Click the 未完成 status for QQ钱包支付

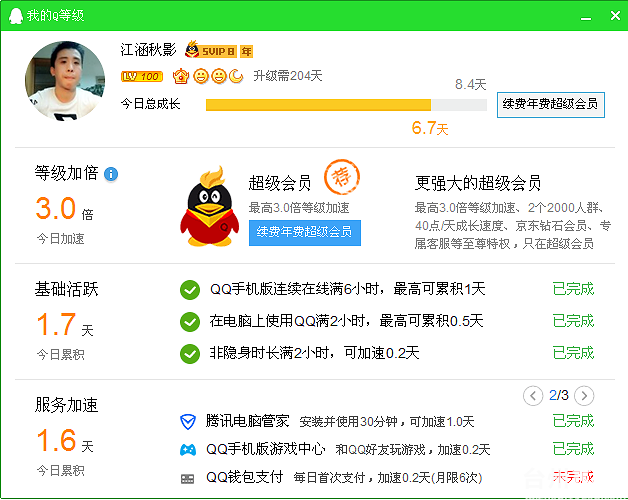coord(573,477)
